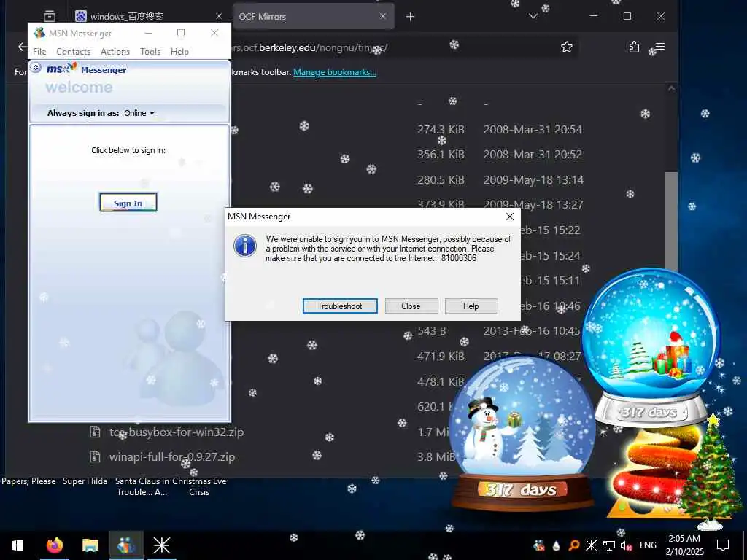Click the Sign In button
The height and width of the screenshot is (560, 747).
[128, 203]
